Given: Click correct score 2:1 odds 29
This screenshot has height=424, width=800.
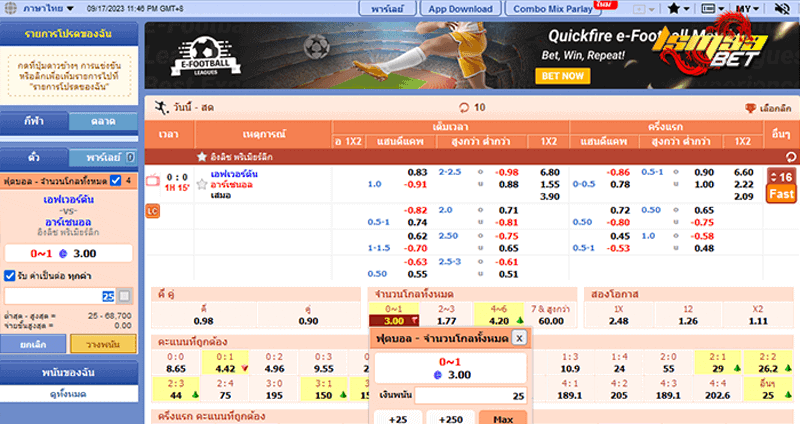Looking at the screenshot, I should coord(718,368).
